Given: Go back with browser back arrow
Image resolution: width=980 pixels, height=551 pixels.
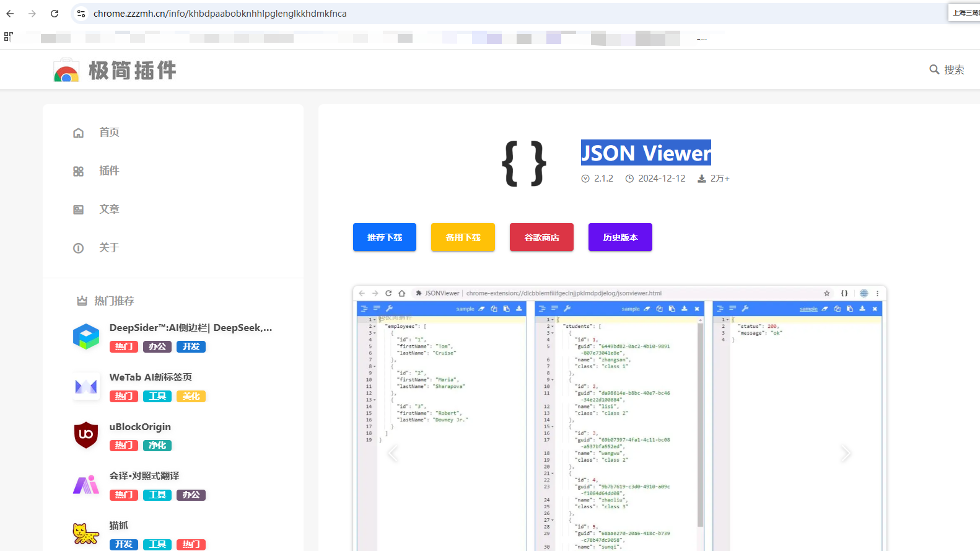Looking at the screenshot, I should pos(10,14).
